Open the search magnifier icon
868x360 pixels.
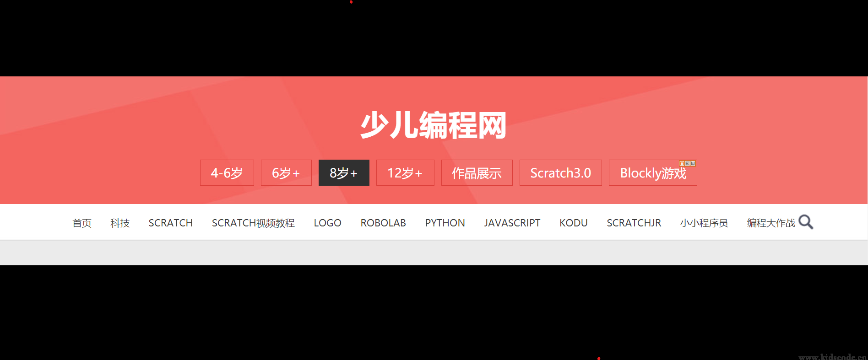point(806,222)
